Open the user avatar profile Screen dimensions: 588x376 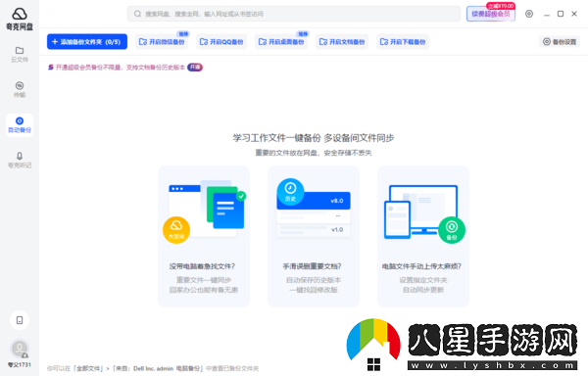pos(20,349)
